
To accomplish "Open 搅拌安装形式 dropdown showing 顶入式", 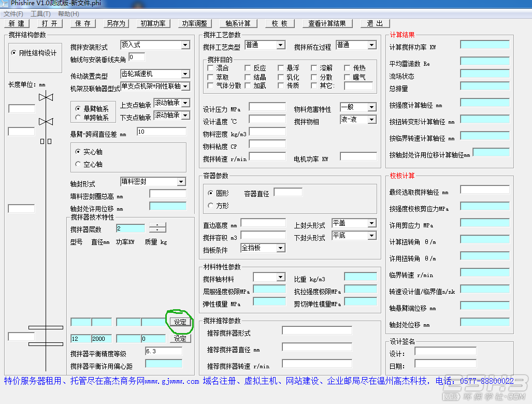I will [x=155, y=45].
